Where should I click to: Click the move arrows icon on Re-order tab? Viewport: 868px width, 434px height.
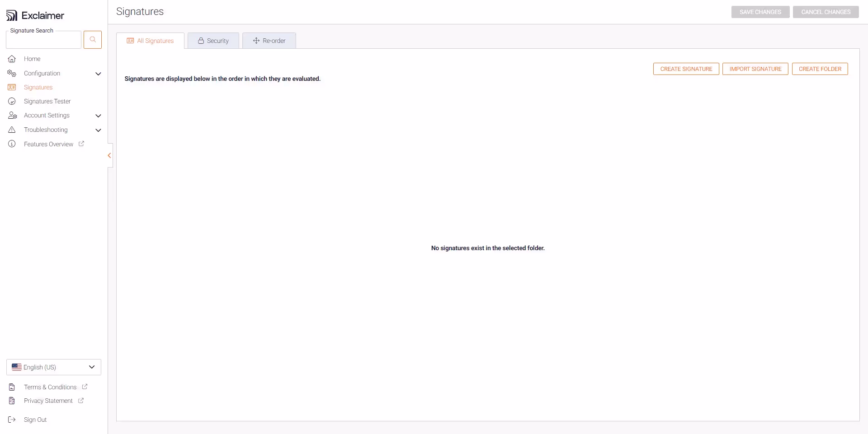point(256,41)
